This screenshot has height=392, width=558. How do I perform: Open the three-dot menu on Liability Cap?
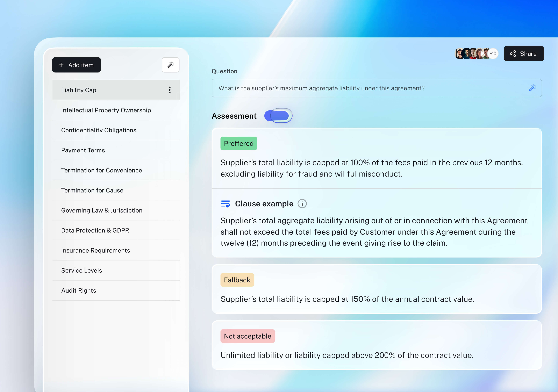(170, 90)
